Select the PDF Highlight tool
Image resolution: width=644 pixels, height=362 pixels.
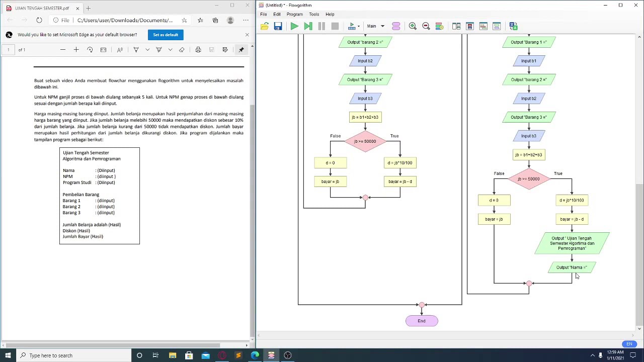click(x=159, y=50)
